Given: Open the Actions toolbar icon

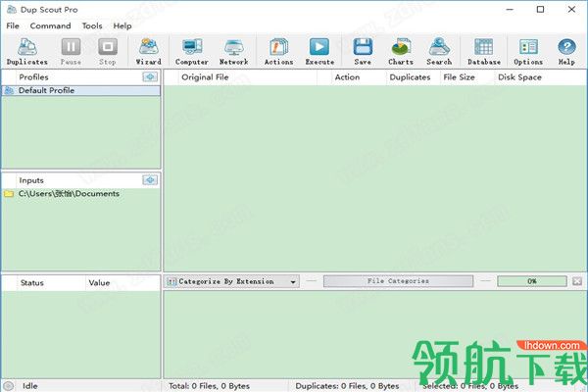Looking at the screenshot, I should [x=278, y=52].
